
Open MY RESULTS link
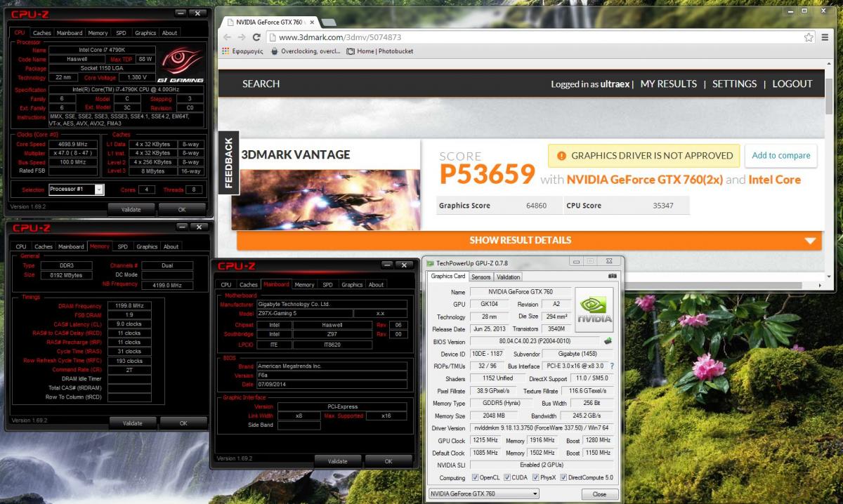(x=669, y=84)
